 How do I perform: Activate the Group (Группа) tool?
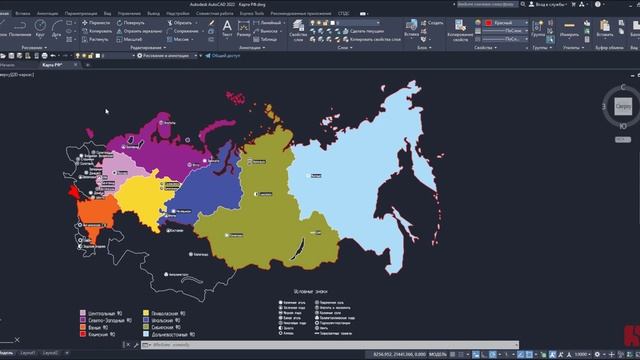(538, 29)
